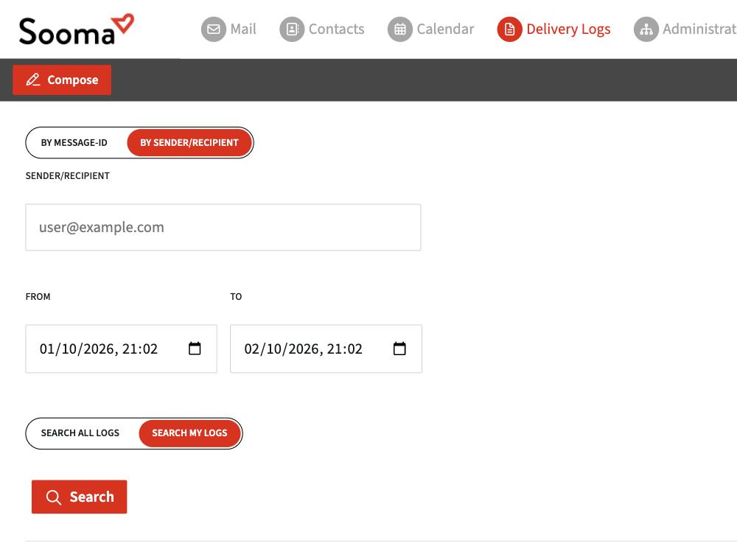Choose Search My Logs option

pyautogui.click(x=190, y=433)
